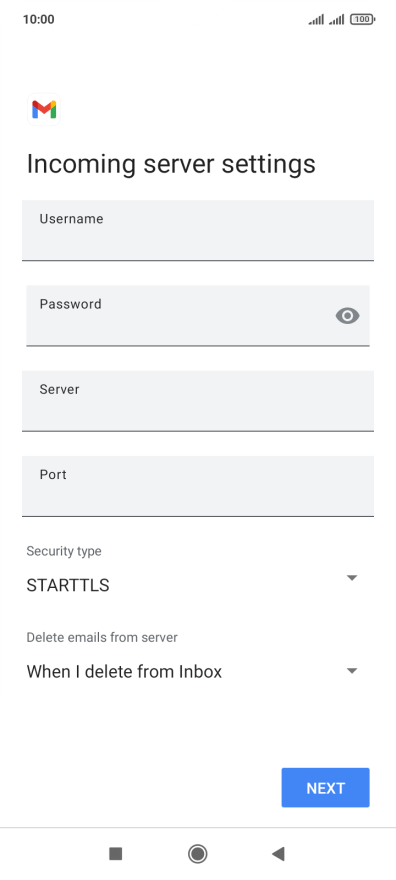Select the STARTTLS security option
The image size is (396, 880).
coord(68,585)
